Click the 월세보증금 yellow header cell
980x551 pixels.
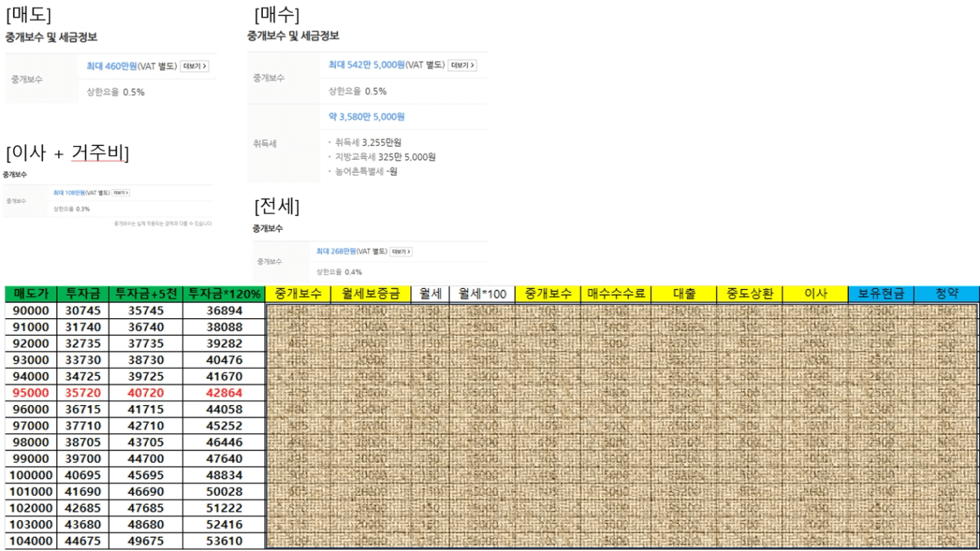[x=370, y=294]
